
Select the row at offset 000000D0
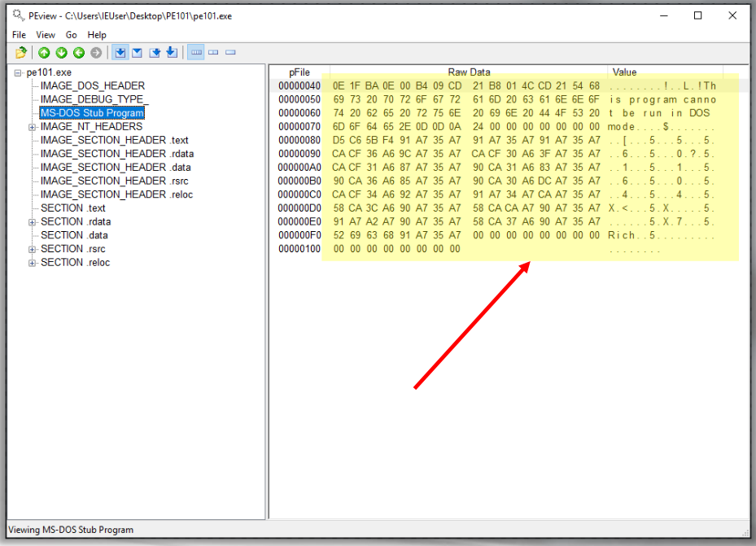pos(509,208)
